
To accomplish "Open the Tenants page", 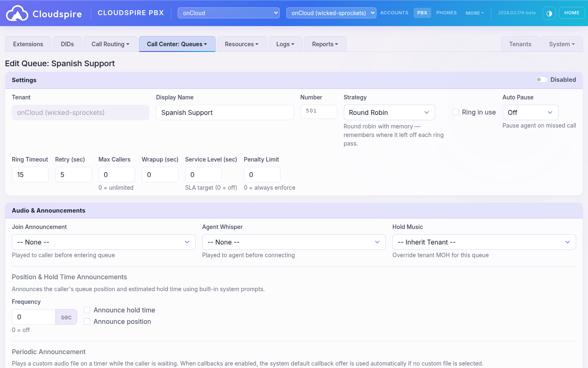I will tap(520, 44).
